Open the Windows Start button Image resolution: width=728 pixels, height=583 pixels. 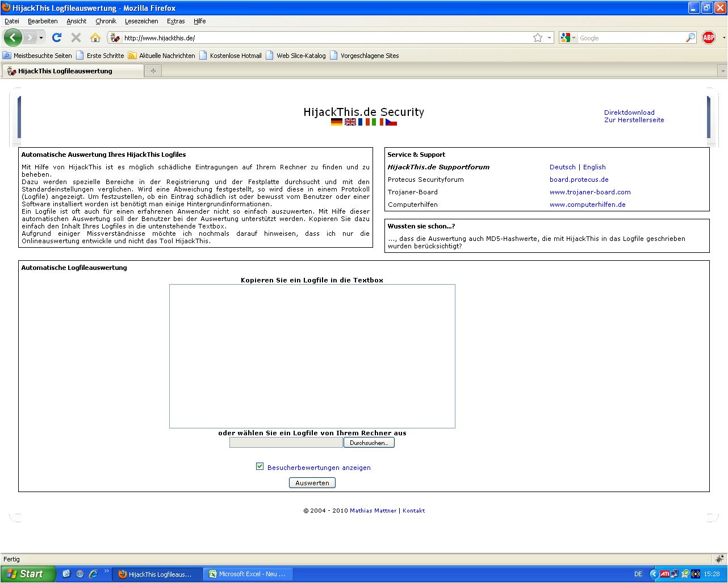point(28,574)
